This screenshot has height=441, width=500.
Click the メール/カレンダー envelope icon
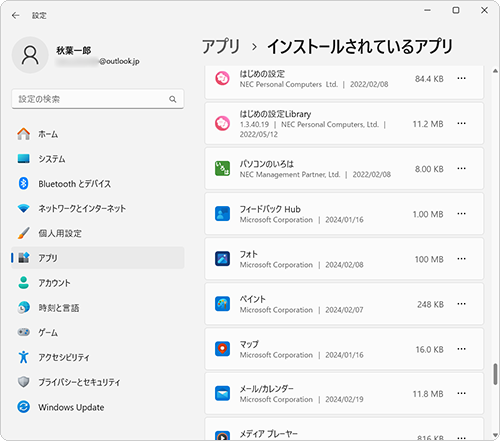pyautogui.click(x=222, y=393)
